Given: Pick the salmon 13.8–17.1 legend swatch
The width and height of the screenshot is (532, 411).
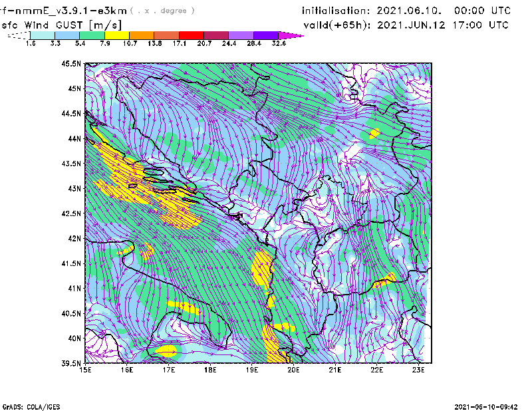Looking at the screenshot, I should click(x=167, y=35).
